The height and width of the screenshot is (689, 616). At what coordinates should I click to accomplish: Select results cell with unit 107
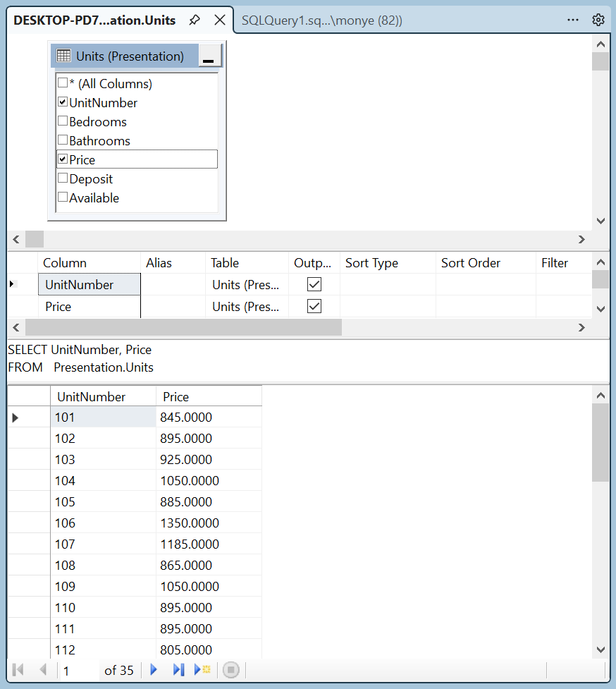tap(103, 544)
